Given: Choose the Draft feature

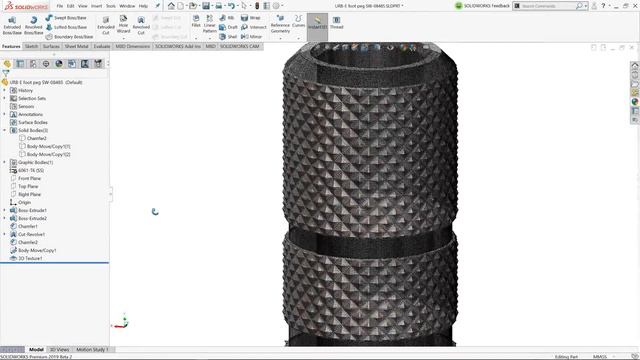Looking at the screenshot, I should tap(228, 27).
